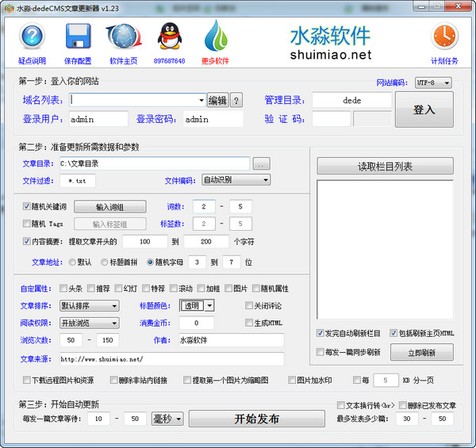This screenshot has width=476, height=448.
Task: Click the 文章目录 path field
Action: click(155, 164)
